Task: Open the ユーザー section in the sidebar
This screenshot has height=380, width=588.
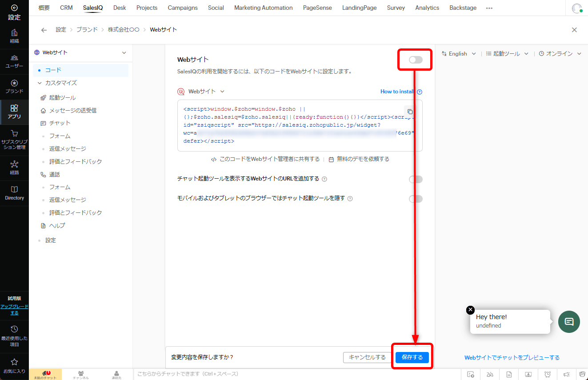Action: point(14,61)
